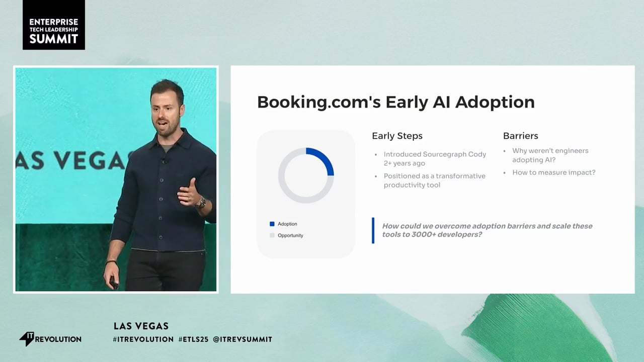Click the "Adoption" legend label

(287, 224)
